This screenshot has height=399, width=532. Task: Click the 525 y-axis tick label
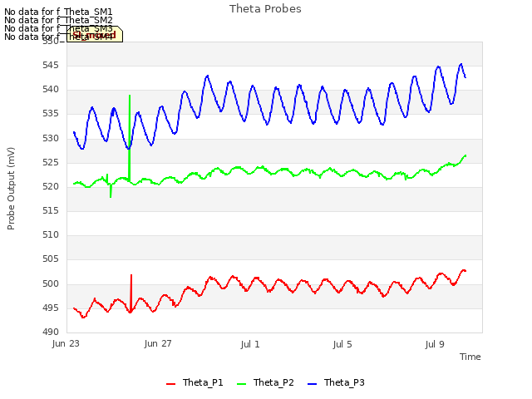pyautogui.click(x=51, y=163)
